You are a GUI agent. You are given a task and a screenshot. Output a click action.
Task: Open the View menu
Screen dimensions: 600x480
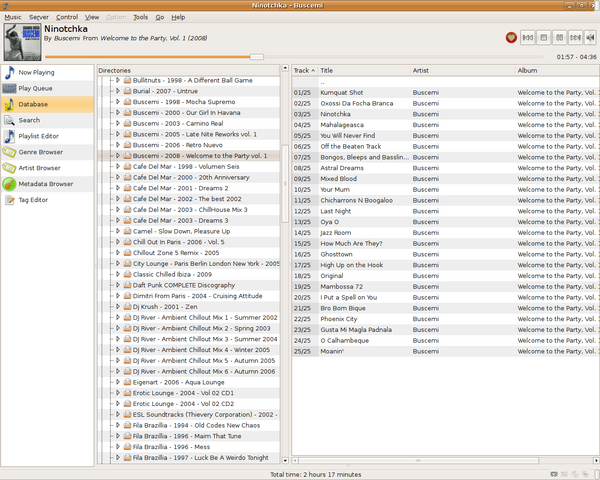[x=92, y=17]
